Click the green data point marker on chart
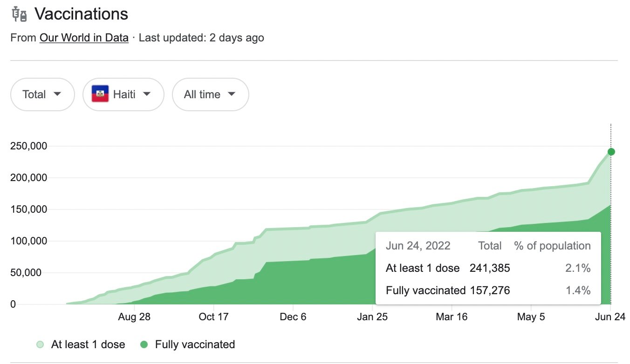Screen dimensions: 630x364 coord(611,152)
